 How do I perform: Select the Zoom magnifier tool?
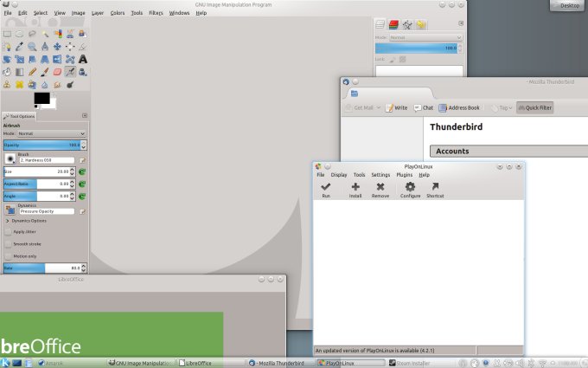(x=32, y=47)
